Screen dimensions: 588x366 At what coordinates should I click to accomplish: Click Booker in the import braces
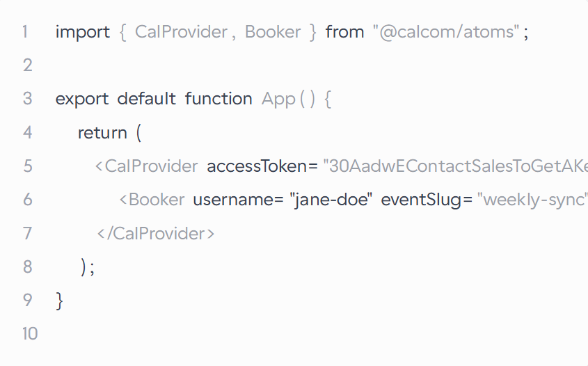click(x=273, y=32)
